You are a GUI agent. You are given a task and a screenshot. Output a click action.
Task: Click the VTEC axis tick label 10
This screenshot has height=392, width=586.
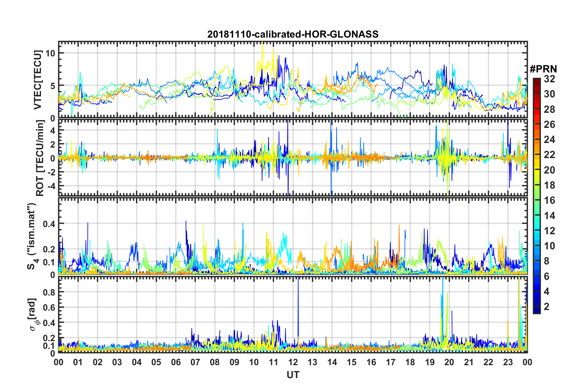pyautogui.click(x=50, y=53)
